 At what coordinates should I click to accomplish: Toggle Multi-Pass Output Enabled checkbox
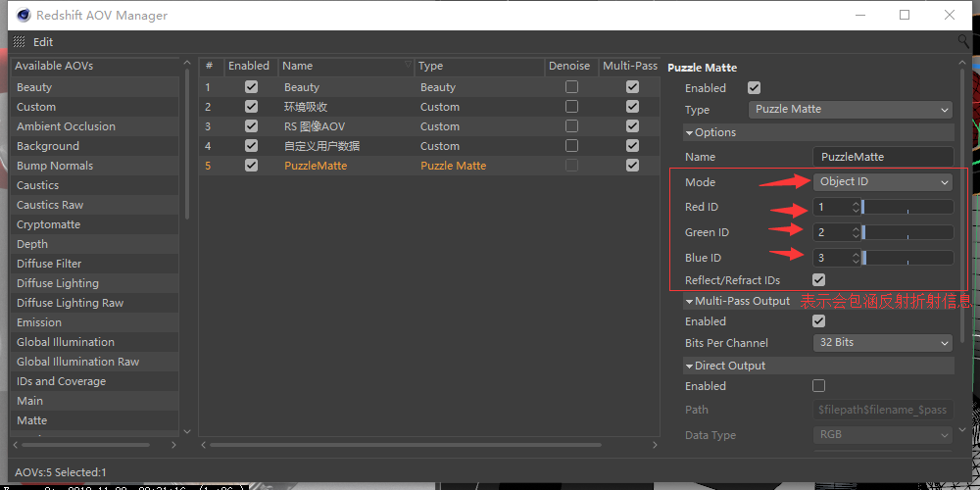tap(818, 321)
